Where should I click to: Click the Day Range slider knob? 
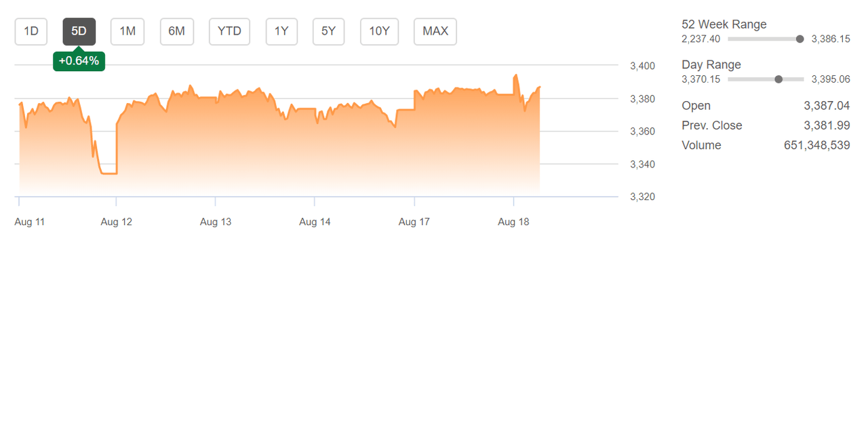778,79
